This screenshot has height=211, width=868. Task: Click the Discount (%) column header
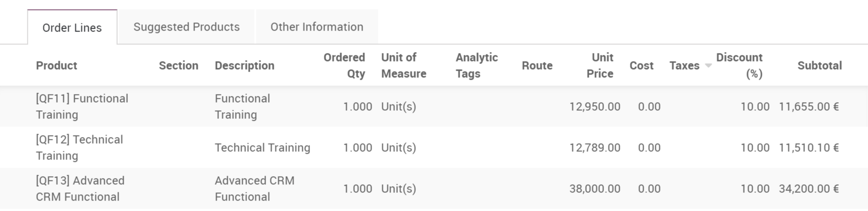tap(739, 66)
